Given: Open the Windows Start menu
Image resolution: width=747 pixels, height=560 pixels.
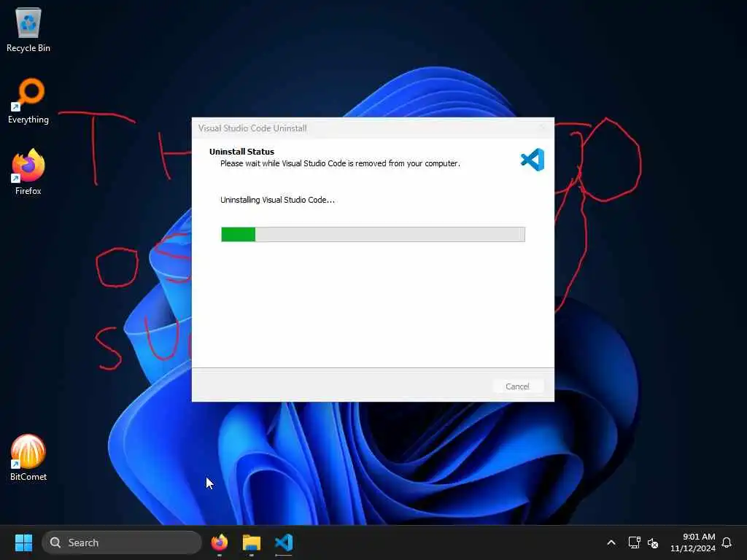Looking at the screenshot, I should pyautogui.click(x=23, y=542).
